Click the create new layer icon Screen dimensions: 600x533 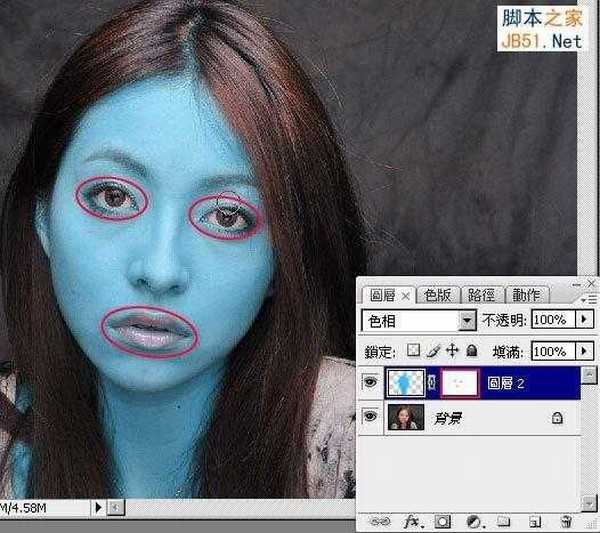pos(535,521)
